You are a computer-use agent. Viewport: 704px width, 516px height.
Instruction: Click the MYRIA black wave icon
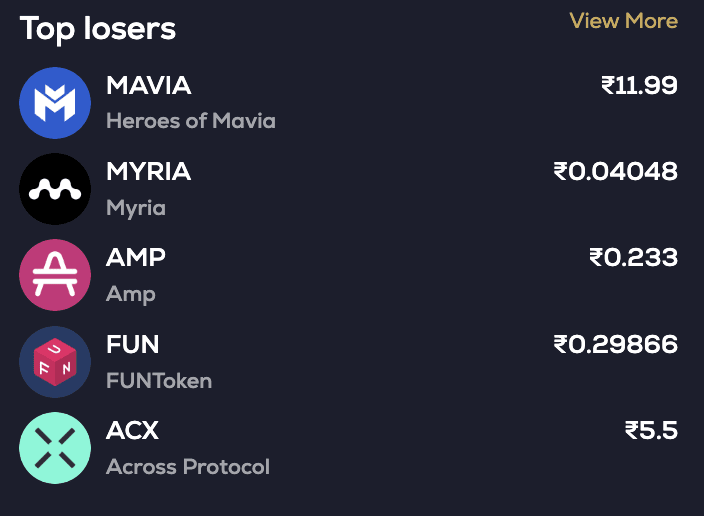[55, 189]
